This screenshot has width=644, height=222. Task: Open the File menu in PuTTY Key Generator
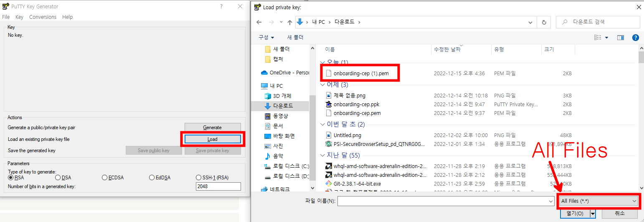(6, 17)
